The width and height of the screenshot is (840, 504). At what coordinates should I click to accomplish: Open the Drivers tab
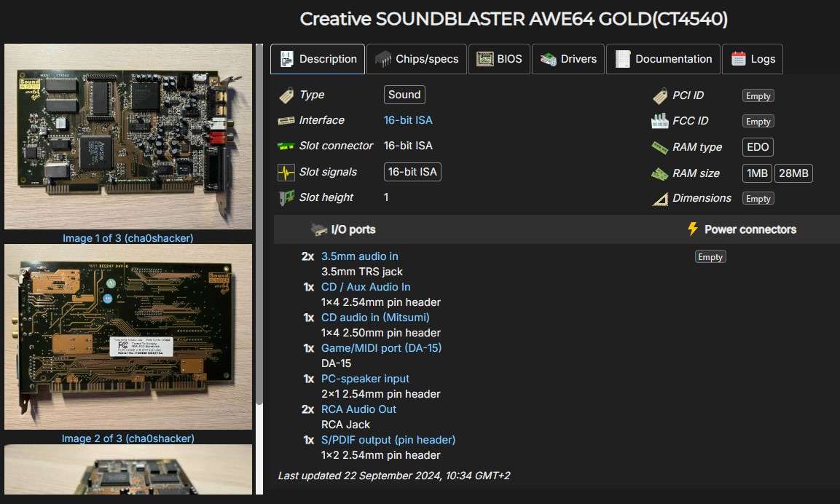click(x=568, y=58)
